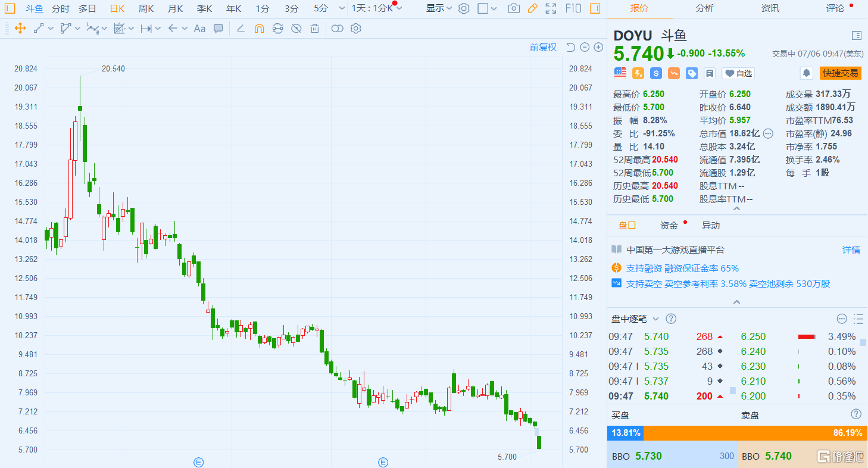The image size is (868, 468).
Task: Click the sync drawings icon
Action: coord(277,28)
